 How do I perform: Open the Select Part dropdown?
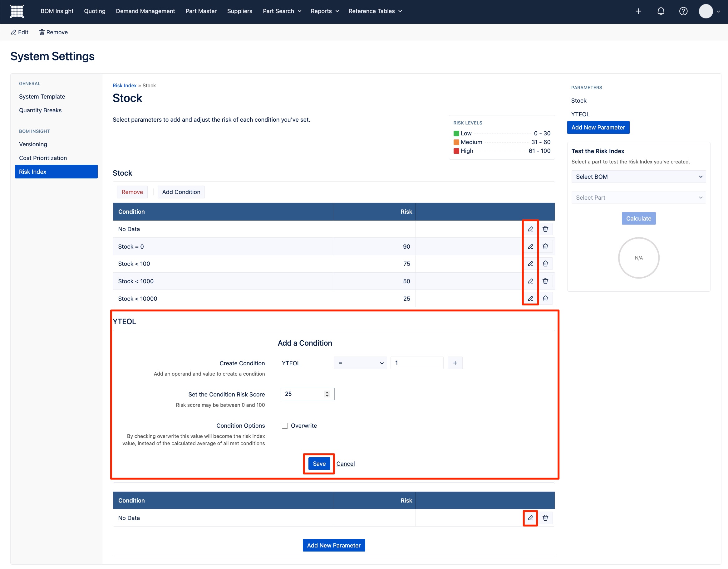(639, 197)
